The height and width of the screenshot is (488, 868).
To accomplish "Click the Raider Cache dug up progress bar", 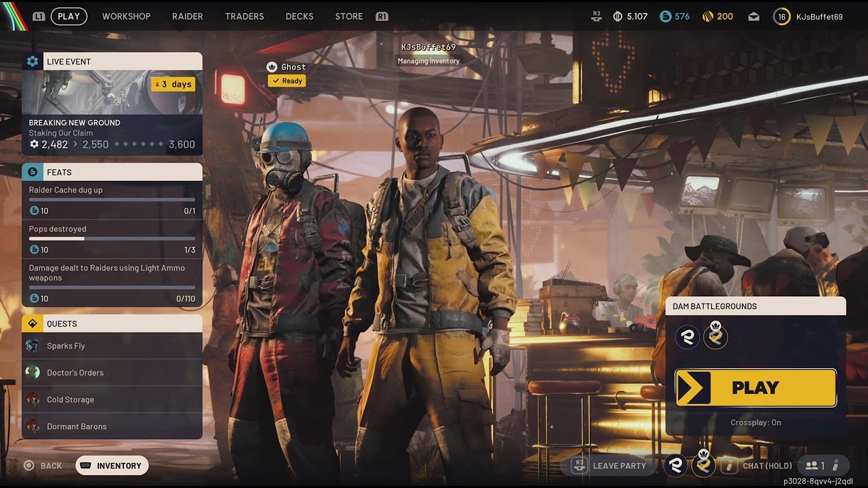I will (112, 200).
